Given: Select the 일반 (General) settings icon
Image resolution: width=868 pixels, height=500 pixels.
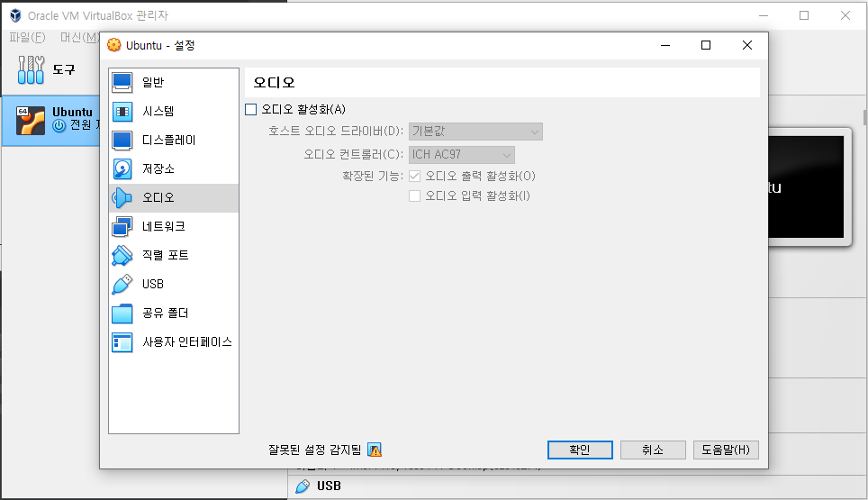Looking at the screenshot, I should (122, 83).
